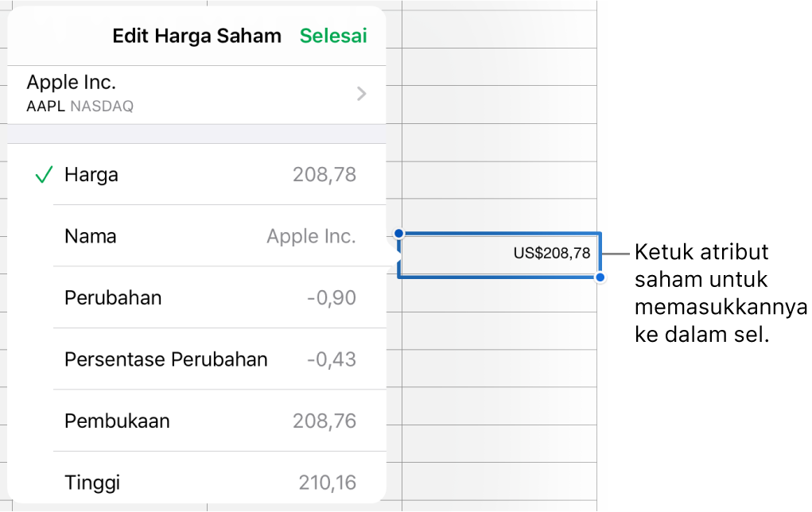Tap Selesai to finish editing
Screen dimensions: 812x512
click(333, 36)
